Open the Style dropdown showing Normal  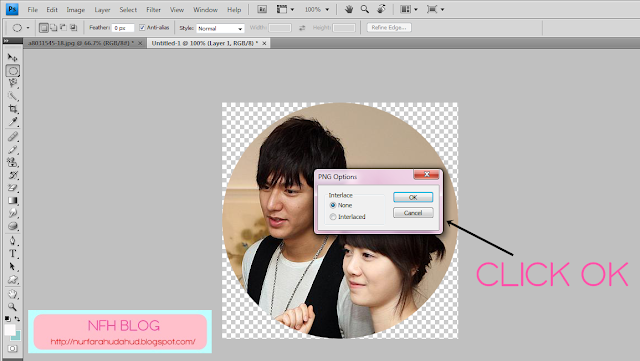pyautogui.click(x=220, y=28)
